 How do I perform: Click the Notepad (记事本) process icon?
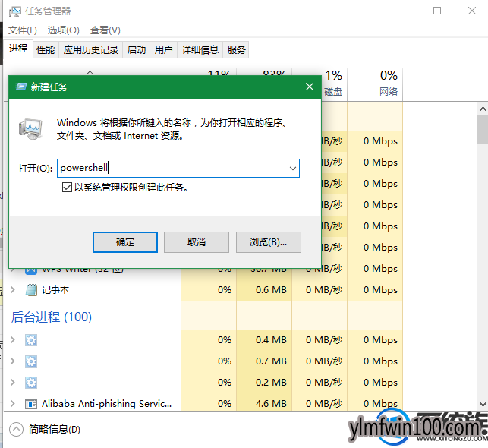[31, 289]
